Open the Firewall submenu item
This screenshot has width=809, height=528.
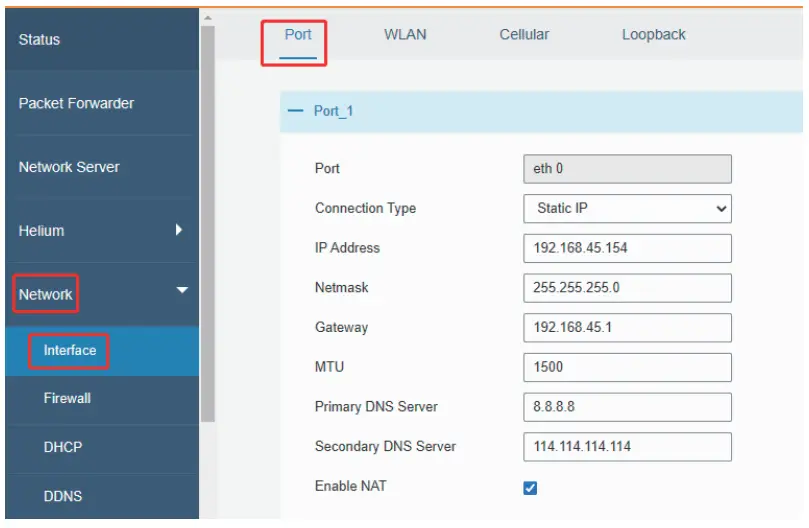click(67, 398)
